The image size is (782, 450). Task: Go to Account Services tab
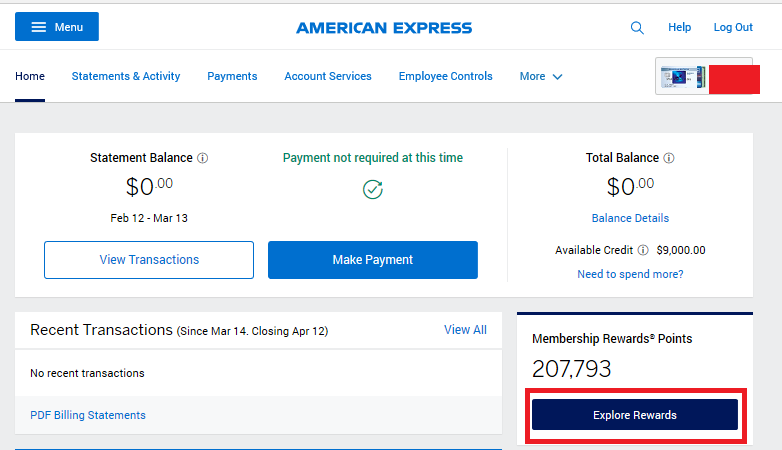point(328,76)
